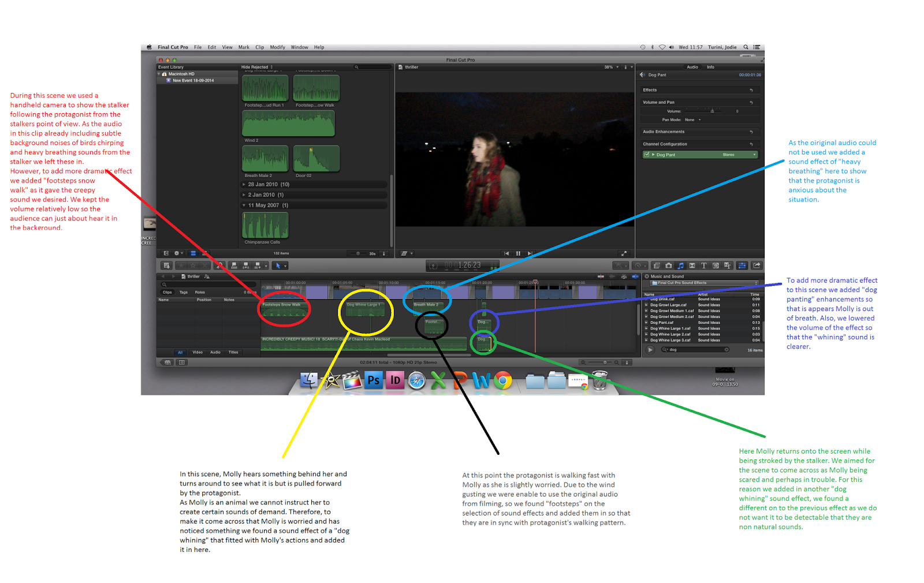Adjust the Volume slider in Audio inspector
924x583 pixels.
(x=713, y=111)
